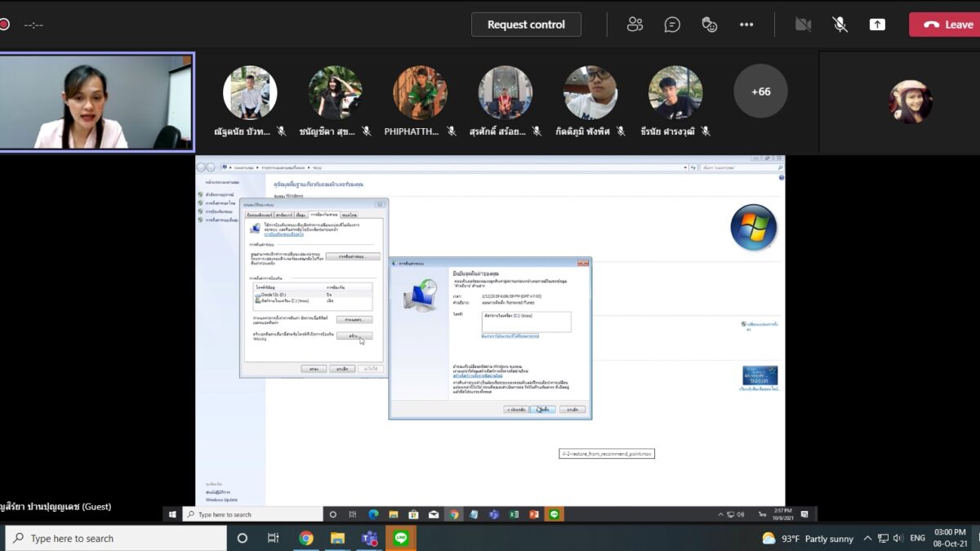Switch to Hardware tab in System Properties
Image resolution: width=980 pixels, height=551 pixels.
(284, 214)
